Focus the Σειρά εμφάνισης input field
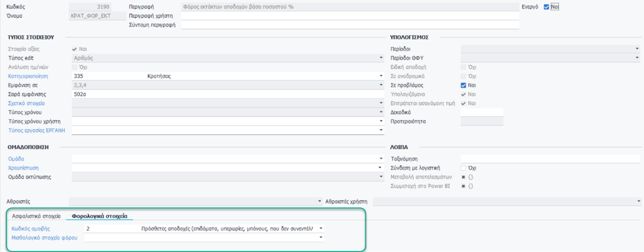644x252 pixels. pyautogui.click(x=227, y=94)
